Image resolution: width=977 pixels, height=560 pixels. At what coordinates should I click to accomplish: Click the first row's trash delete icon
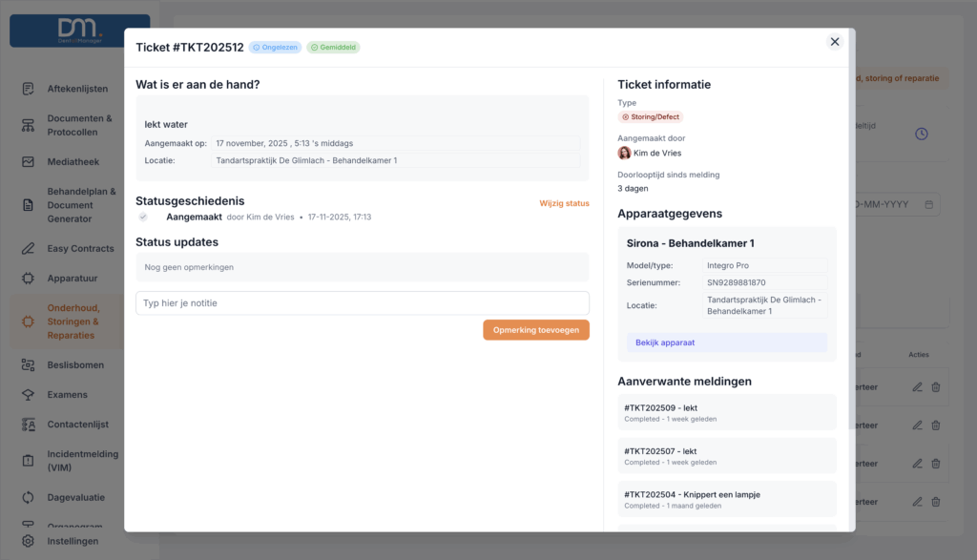(935, 386)
